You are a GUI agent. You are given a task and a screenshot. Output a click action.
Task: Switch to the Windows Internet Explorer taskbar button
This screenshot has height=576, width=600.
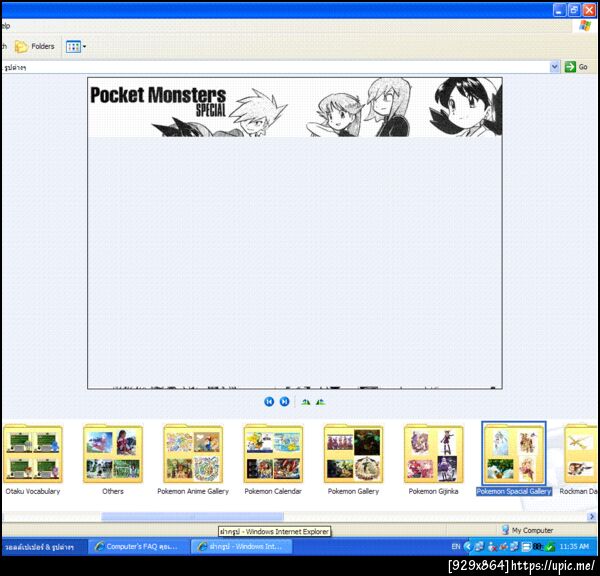[x=241, y=547]
